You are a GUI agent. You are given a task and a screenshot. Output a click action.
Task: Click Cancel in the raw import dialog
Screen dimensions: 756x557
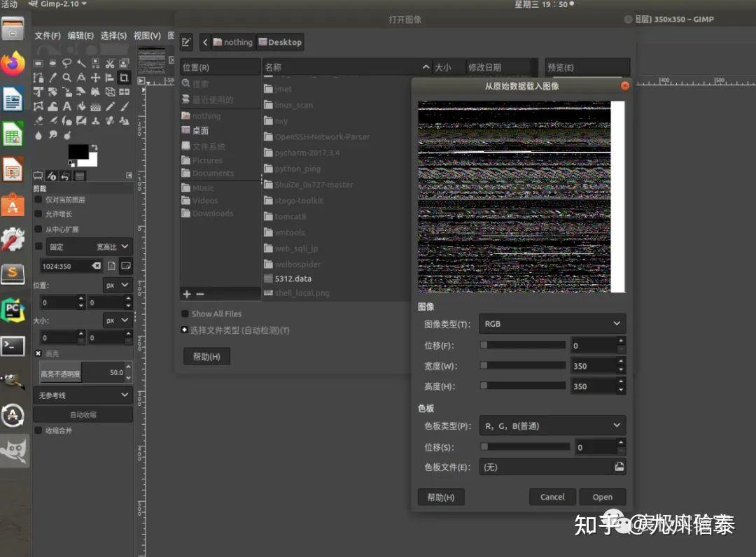pyautogui.click(x=552, y=497)
